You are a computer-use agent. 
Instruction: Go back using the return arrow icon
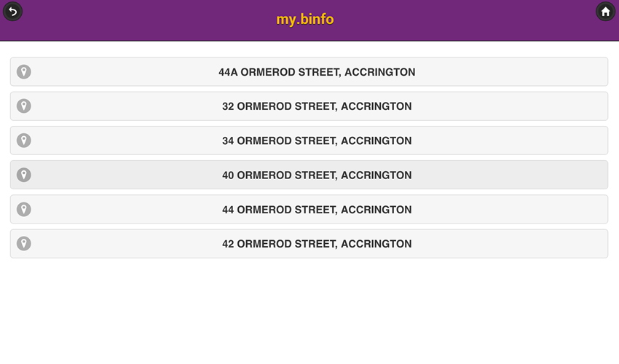tap(12, 12)
